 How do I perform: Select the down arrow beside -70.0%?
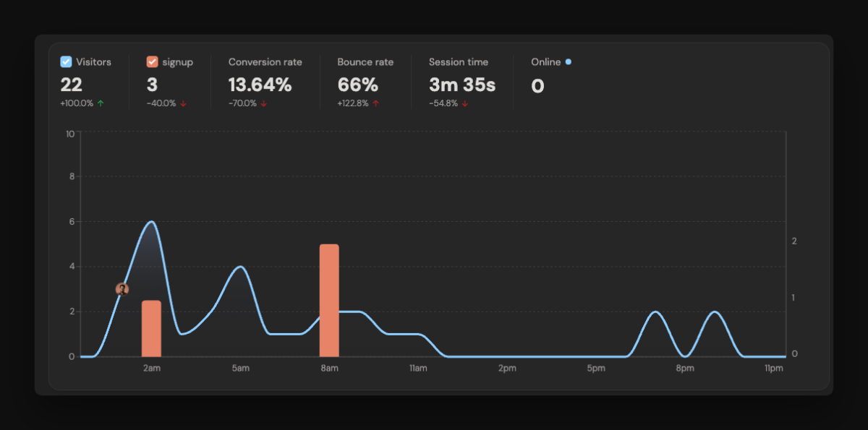coord(264,103)
